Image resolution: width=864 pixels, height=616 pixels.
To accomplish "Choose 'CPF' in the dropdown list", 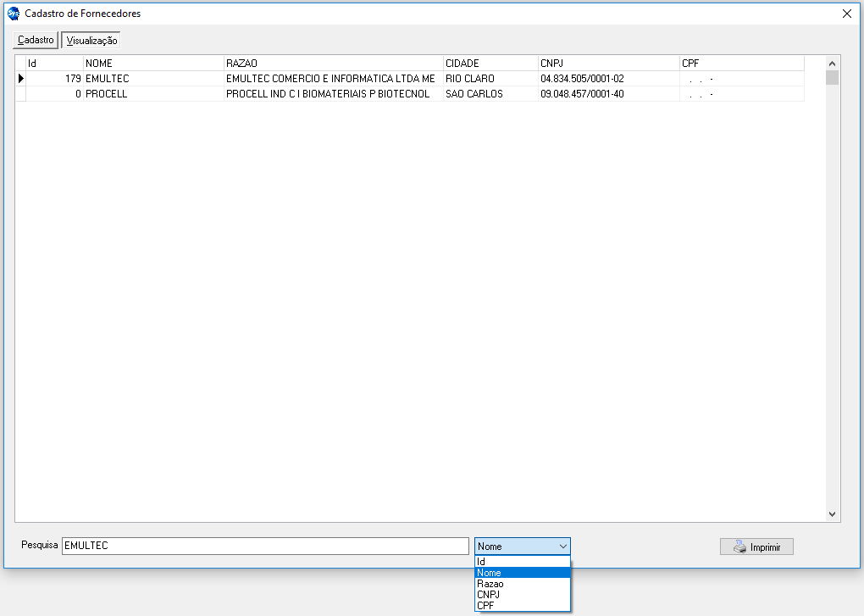I will pyautogui.click(x=522, y=605).
